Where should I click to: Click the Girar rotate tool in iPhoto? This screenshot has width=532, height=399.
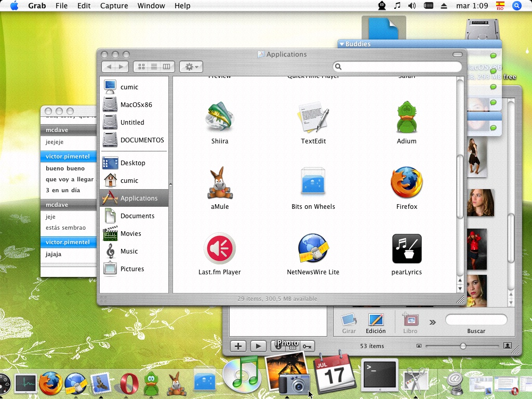coord(349,324)
